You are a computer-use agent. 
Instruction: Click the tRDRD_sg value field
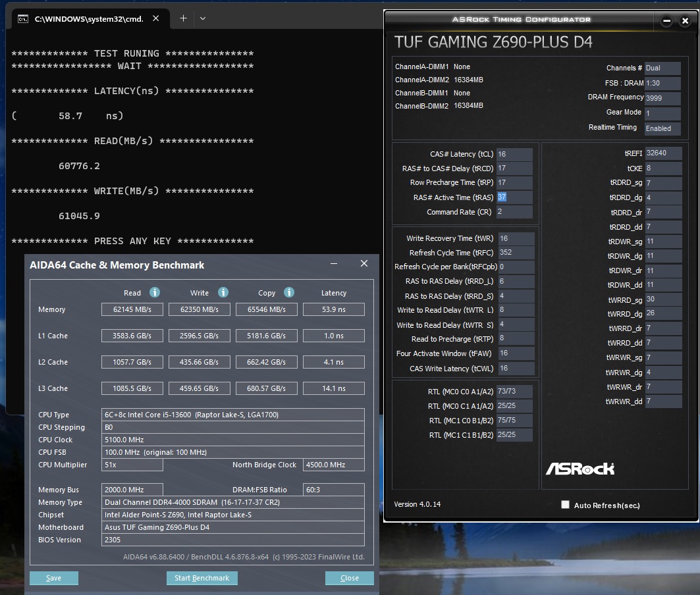click(x=663, y=182)
